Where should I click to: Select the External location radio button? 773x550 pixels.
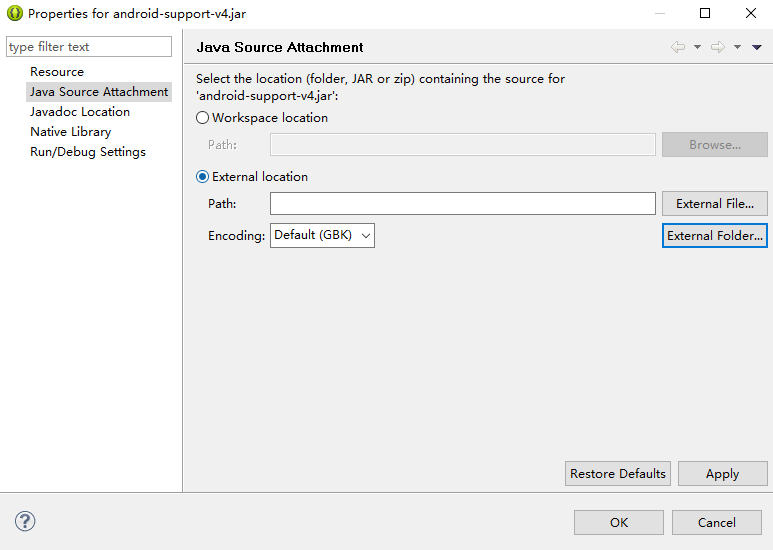pyautogui.click(x=203, y=177)
